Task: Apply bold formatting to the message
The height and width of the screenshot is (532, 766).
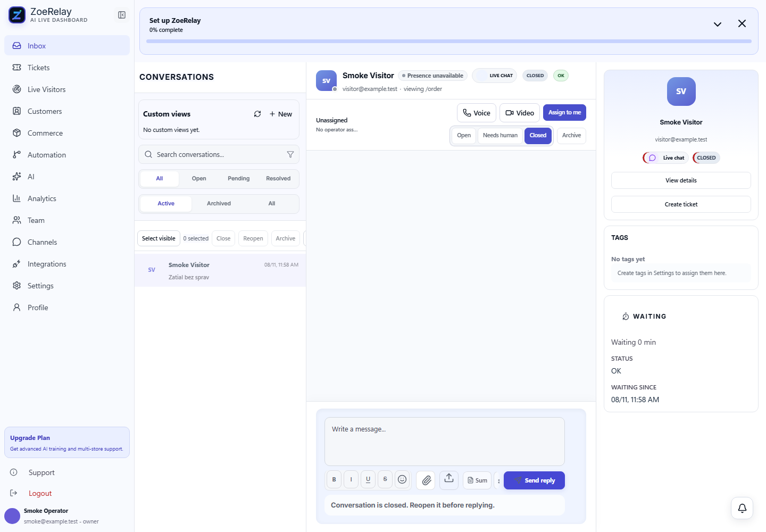Action: (334, 479)
